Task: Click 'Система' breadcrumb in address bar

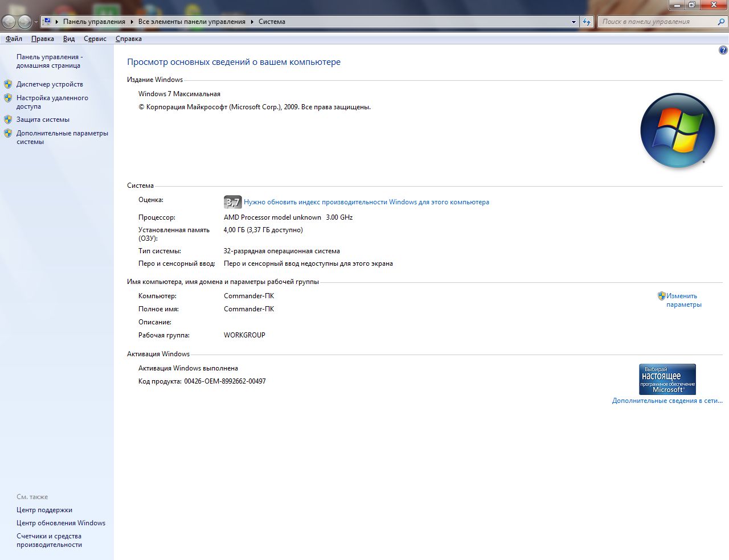Action: [x=272, y=22]
